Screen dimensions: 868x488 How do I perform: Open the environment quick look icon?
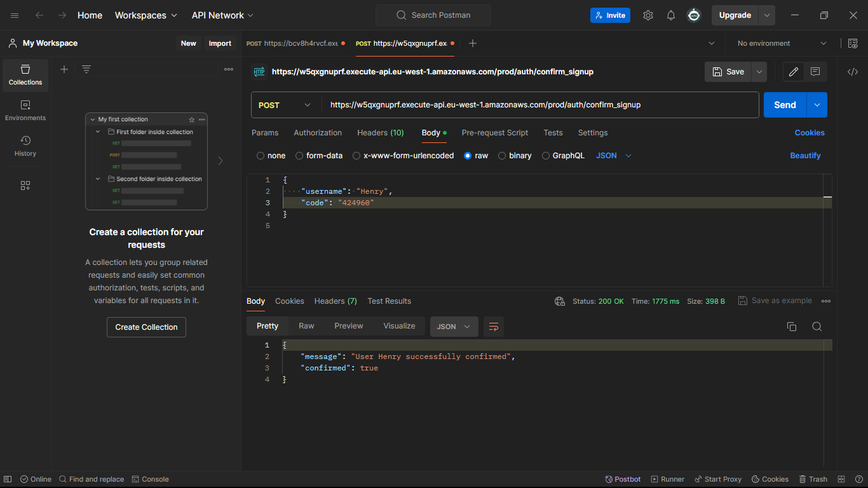tap(853, 43)
